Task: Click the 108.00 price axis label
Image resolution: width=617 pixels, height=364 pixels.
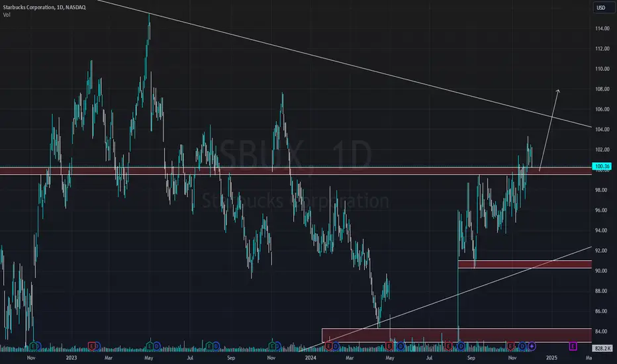Action: point(602,89)
